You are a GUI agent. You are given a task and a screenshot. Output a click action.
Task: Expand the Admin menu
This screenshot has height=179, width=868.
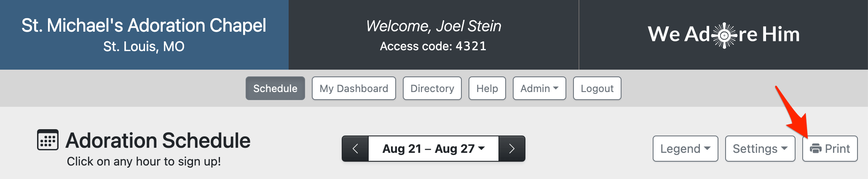pos(539,88)
